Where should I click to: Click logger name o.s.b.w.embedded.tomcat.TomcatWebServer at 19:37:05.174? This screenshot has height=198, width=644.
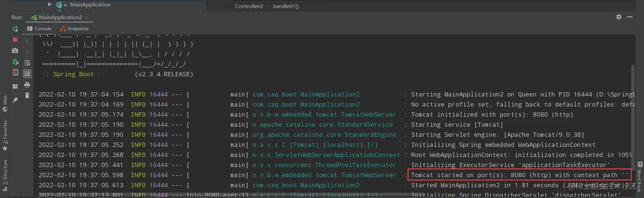coord(324,115)
